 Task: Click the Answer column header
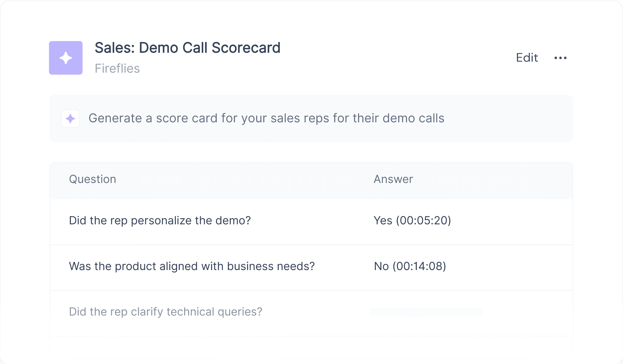pos(393,179)
